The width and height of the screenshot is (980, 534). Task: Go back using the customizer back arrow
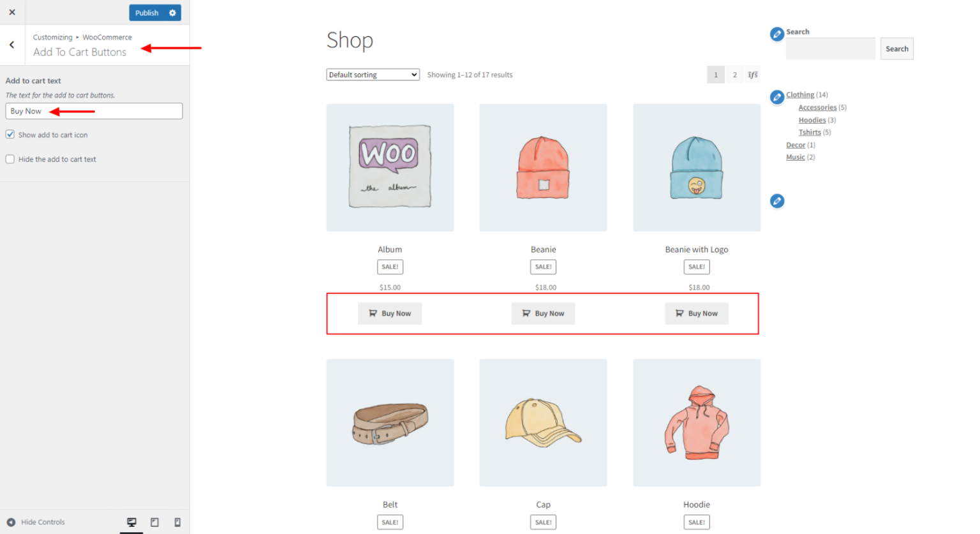click(11, 45)
